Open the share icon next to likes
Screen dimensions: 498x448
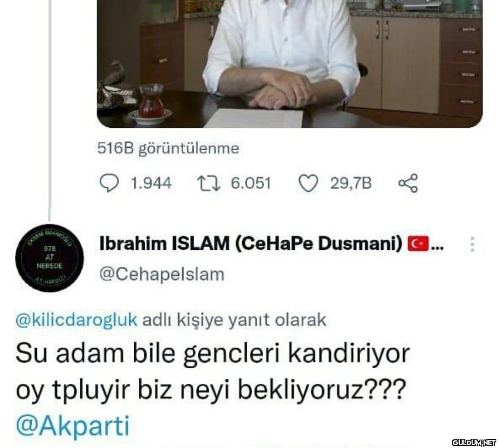[409, 183]
